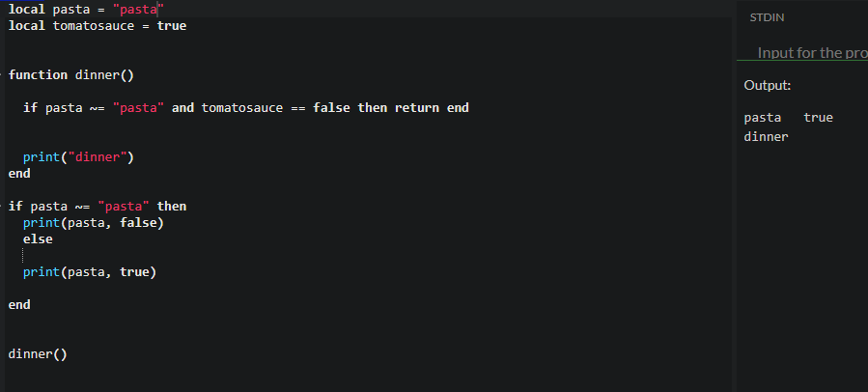Click the 'end' closing the dinner function
This screenshot has height=392, width=868.
click(19, 173)
